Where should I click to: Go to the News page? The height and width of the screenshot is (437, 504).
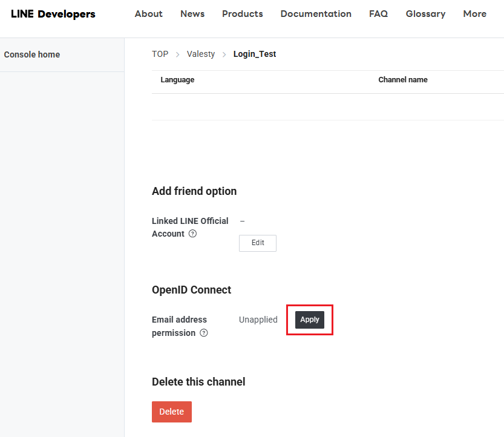pos(192,14)
